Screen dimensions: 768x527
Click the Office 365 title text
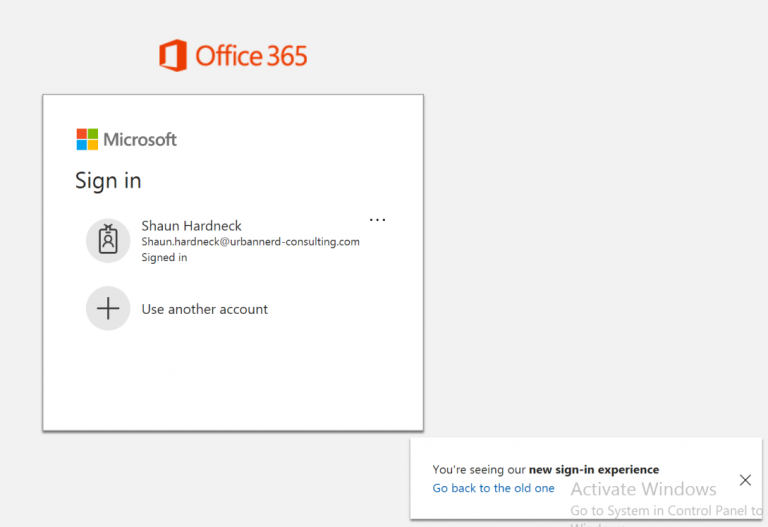pos(251,55)
